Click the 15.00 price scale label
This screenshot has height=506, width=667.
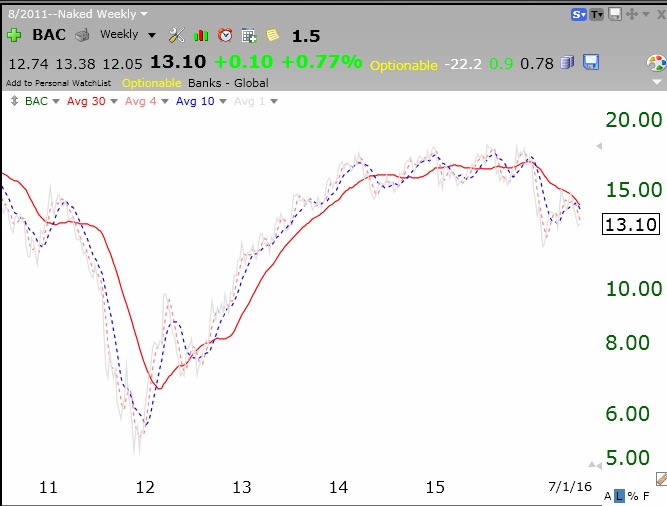coord(634,190)
